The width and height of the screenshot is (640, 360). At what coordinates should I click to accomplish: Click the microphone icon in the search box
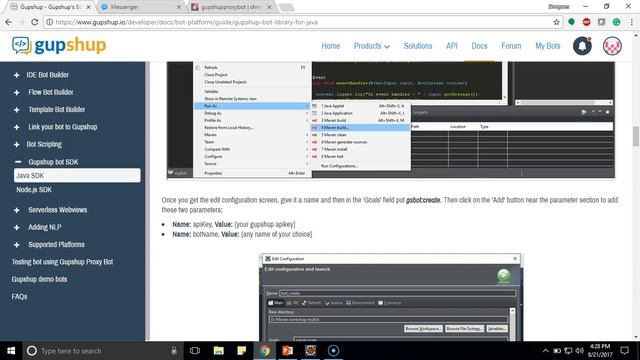tap(174, 351)
